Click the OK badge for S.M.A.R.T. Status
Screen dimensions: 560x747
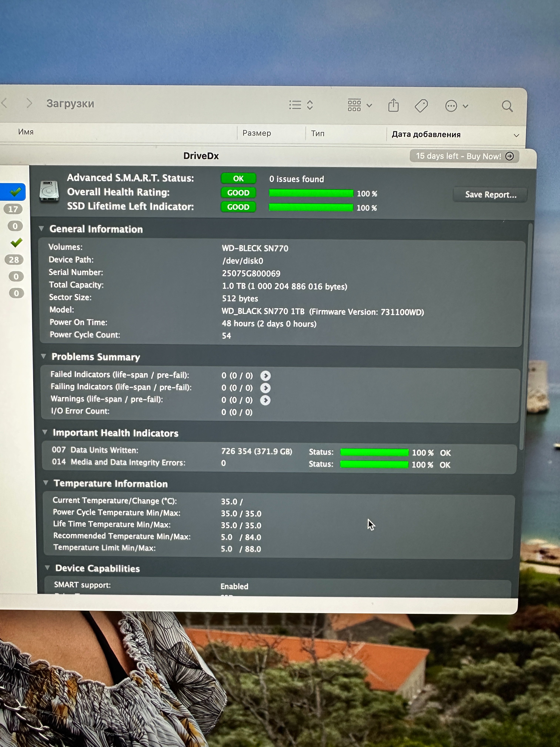tap(238, 178)
